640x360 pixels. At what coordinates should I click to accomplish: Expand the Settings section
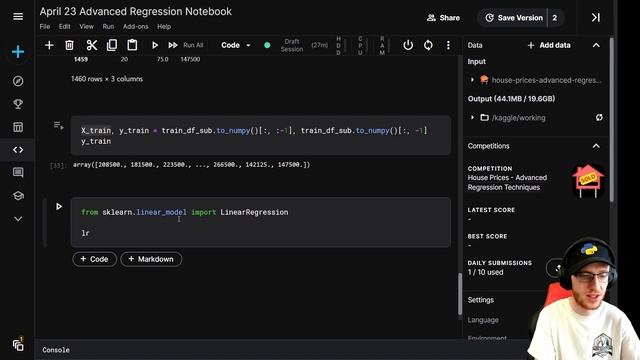[x=480, y=300]
